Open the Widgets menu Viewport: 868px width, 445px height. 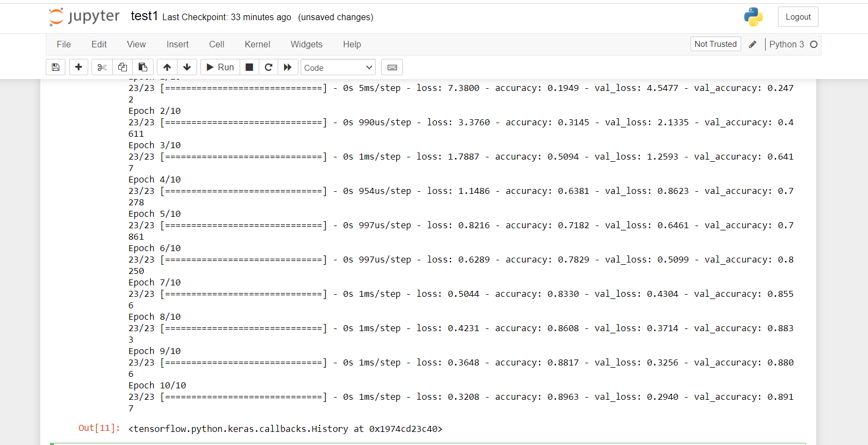tap(307, 44)
